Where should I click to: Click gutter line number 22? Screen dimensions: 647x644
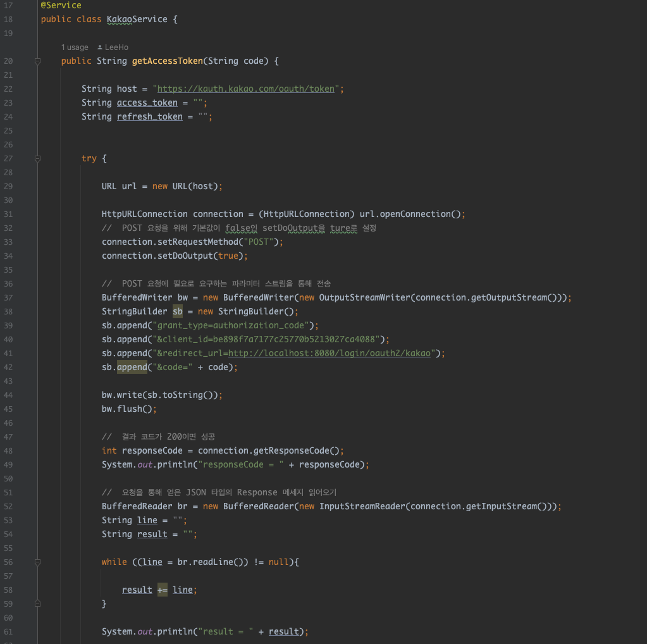click(8, 89)
